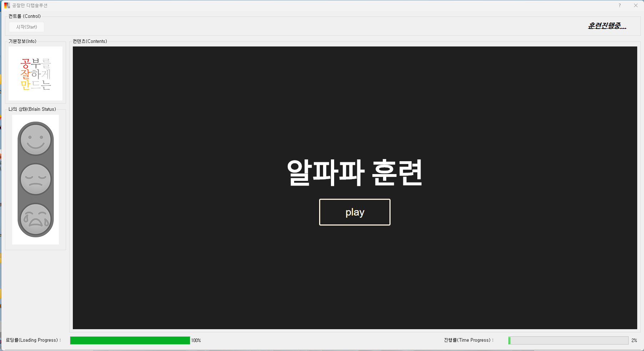Click the 100% loading value
The height and width of the screenshot is (351, 644).
tap(196, 340)
